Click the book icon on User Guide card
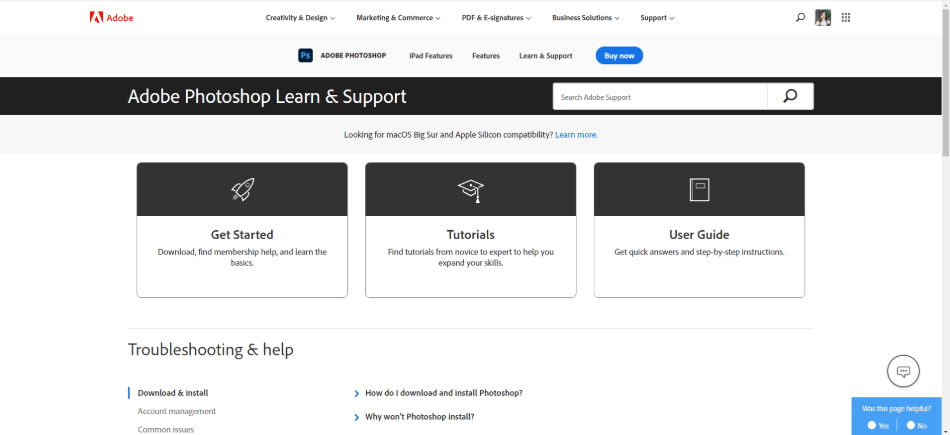 [699, 190]
